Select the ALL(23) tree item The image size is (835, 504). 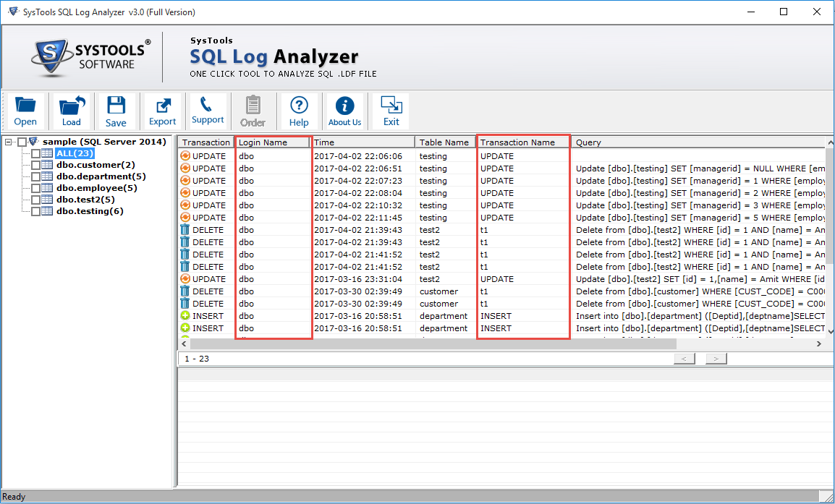(x=75, y=154)
